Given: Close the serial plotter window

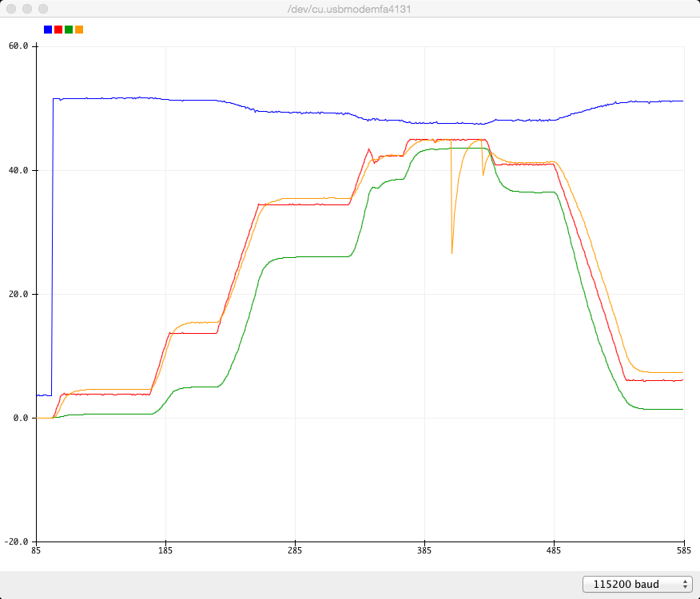Looking at the screenshot, I should (x=11, y=9).
